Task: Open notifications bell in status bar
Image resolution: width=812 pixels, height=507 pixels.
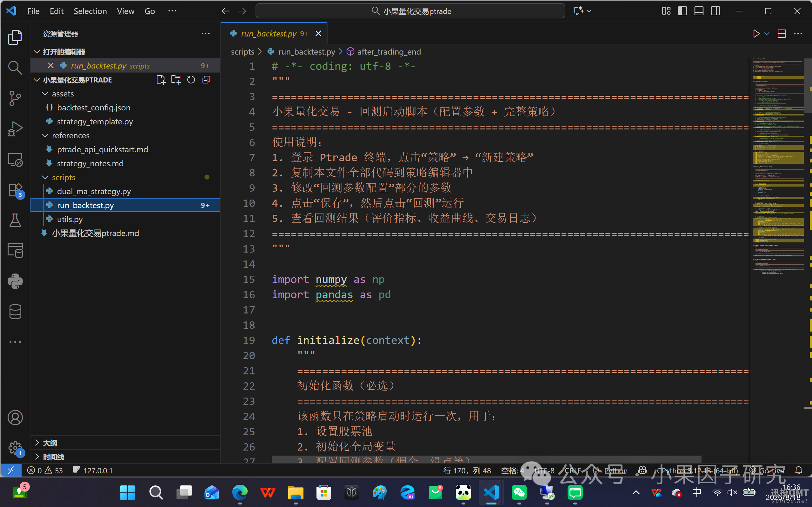Action: click(799, 470)
